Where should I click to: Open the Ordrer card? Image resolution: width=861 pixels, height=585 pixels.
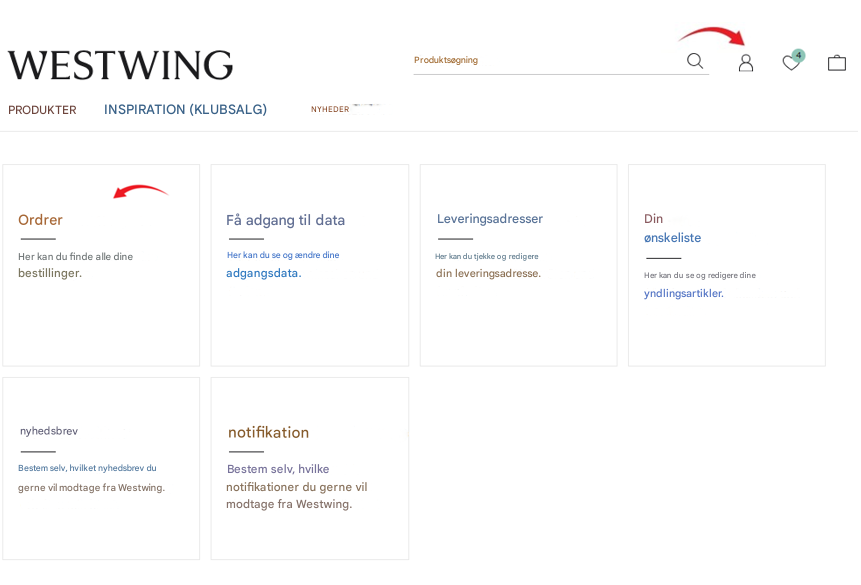[x=101, y=265]
